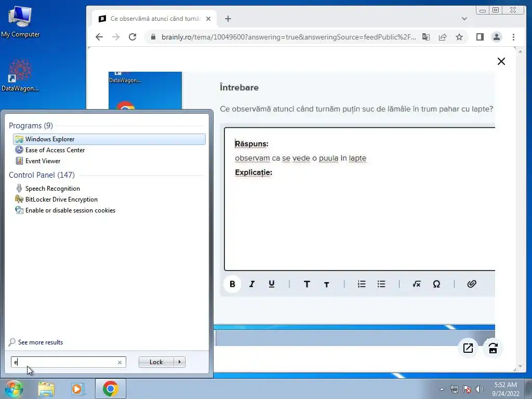Open image in new window icon

tap(468, 348)
